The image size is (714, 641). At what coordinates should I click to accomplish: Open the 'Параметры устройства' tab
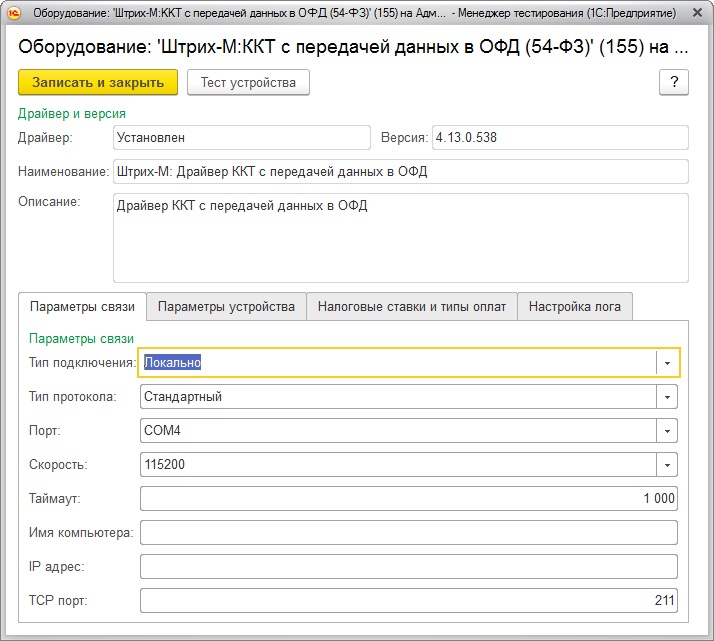[226, 306]
